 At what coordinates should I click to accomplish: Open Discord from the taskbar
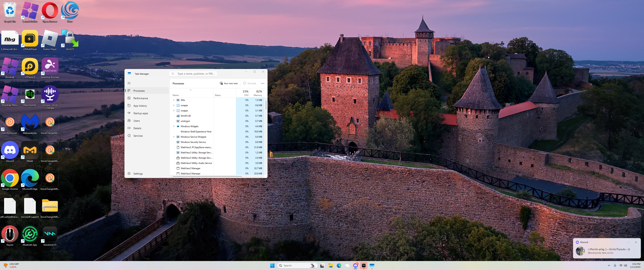355,265
